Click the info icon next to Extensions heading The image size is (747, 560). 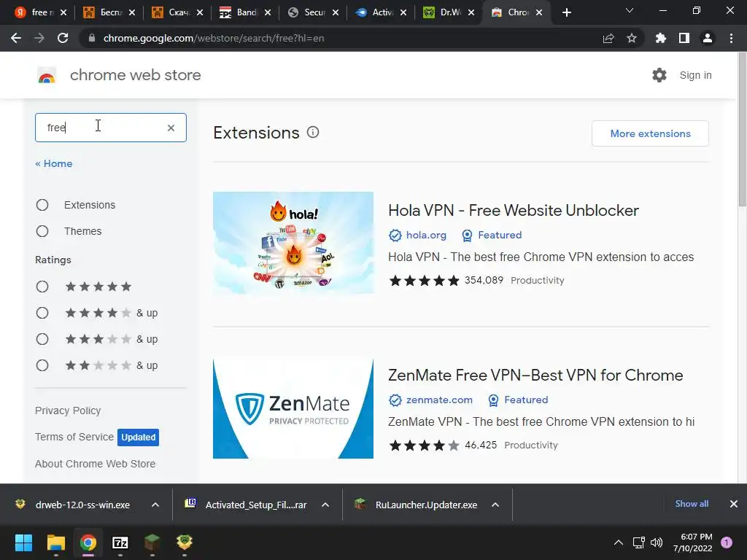point(313,133)
